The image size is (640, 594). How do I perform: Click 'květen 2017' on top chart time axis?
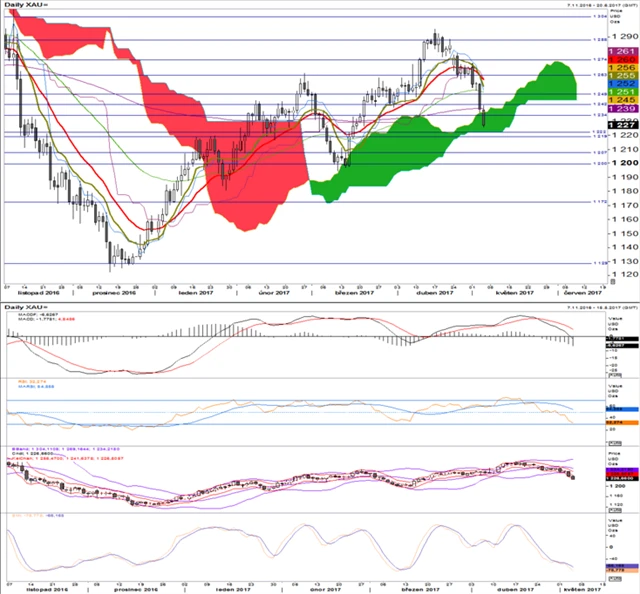515,293
